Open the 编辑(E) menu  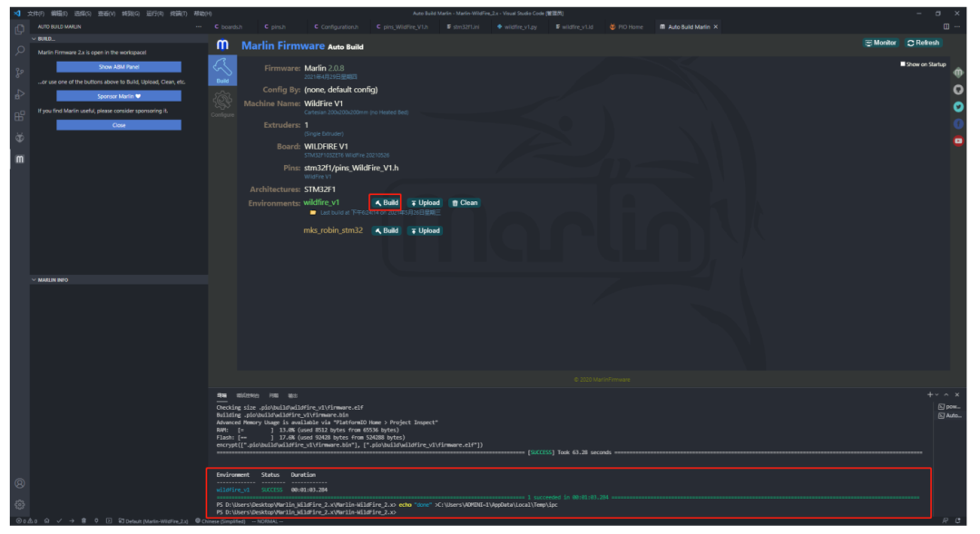[x=59, y=13]
